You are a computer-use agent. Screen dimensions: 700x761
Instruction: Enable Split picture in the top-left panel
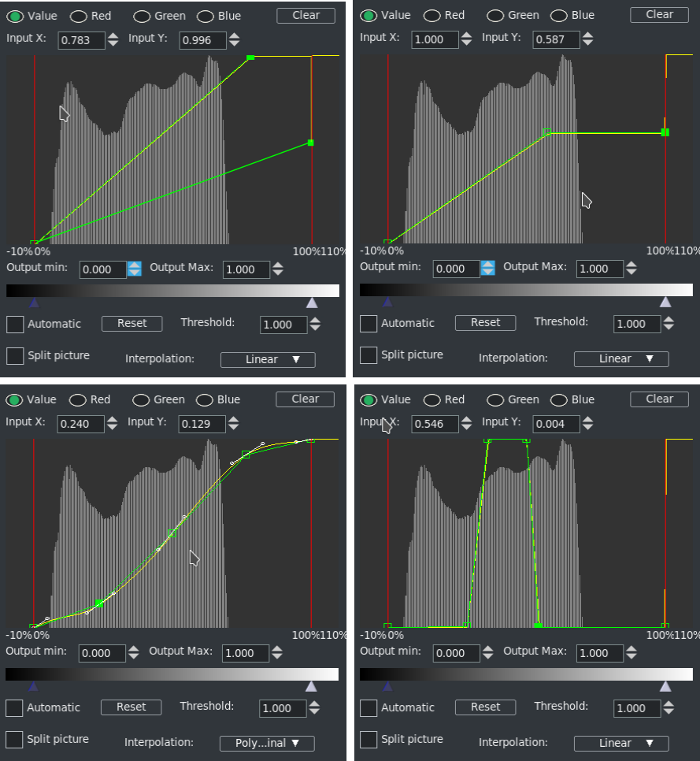(x=14, y=355)
